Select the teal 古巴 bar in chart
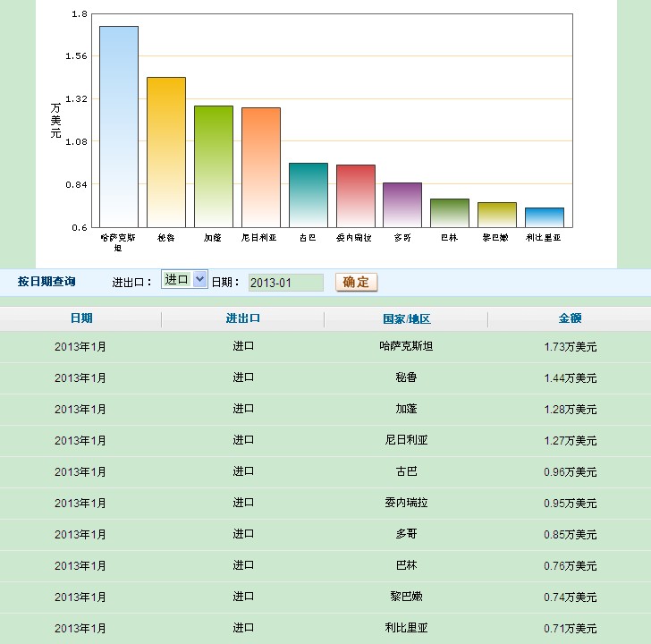 309,195
